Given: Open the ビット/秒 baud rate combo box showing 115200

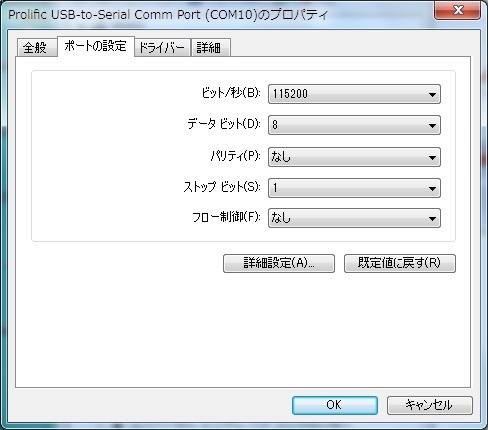Looking at the screenshot, I should point(354,94).
